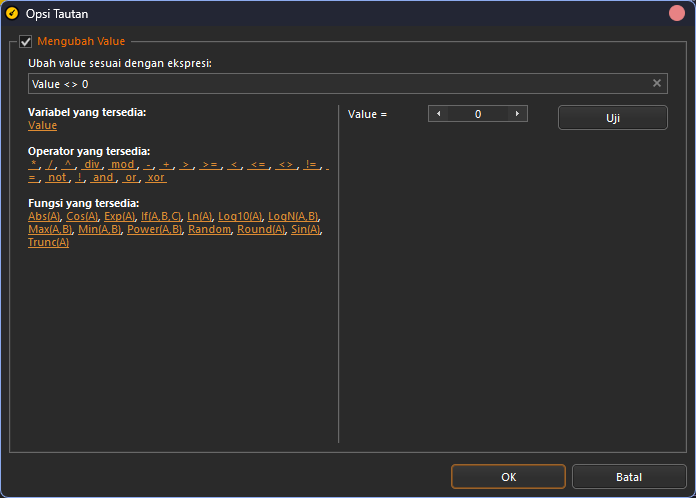Add the Random function
Image resolution: width=696 pixels, height=498 pixels.
point(209,229)
